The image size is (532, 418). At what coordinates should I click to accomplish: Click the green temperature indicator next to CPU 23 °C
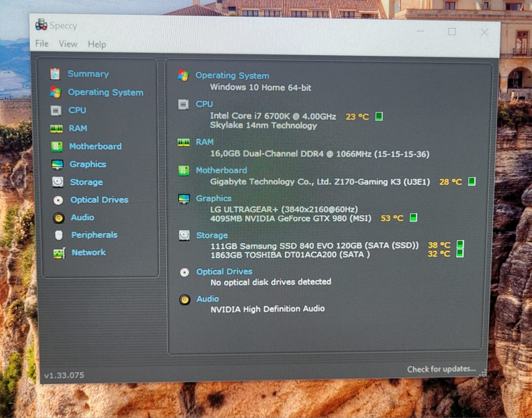tap(379, 116)
